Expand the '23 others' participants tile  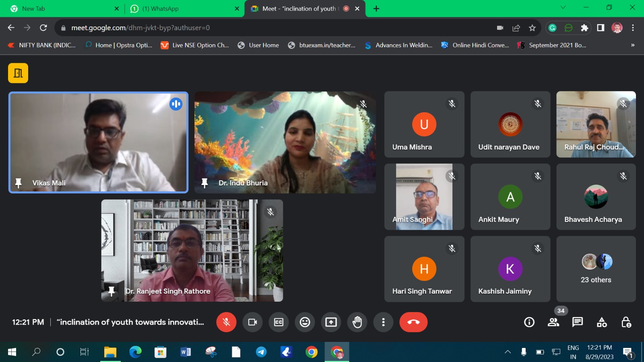click(x=596, y=269)
